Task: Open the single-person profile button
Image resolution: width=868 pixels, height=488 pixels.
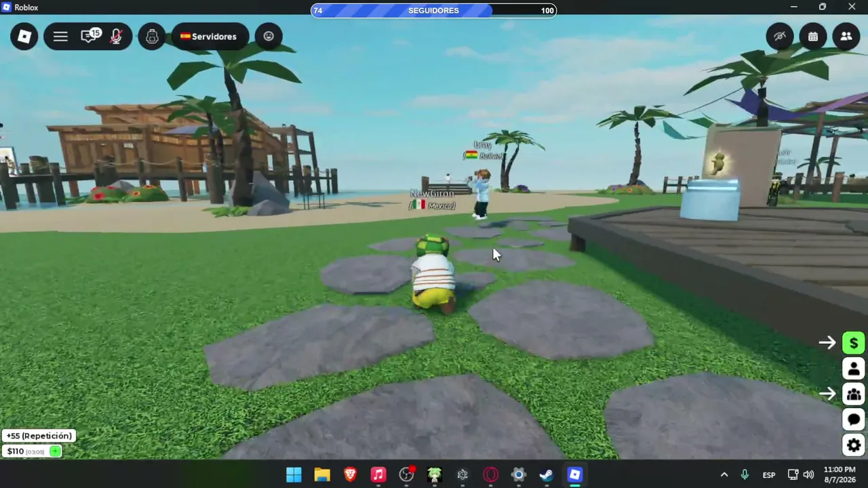Action: click(x=854, y=369)
